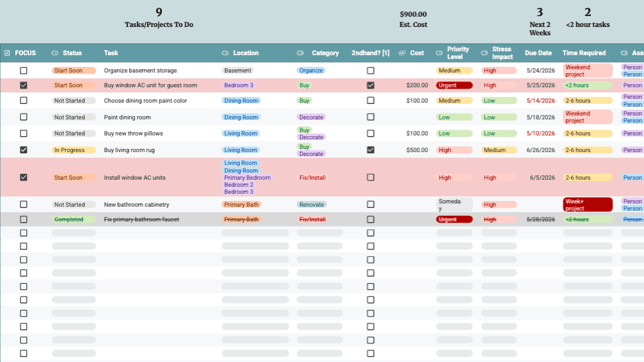
Task: Open Basement location dropdown
Action: click(x=238, y=71)
